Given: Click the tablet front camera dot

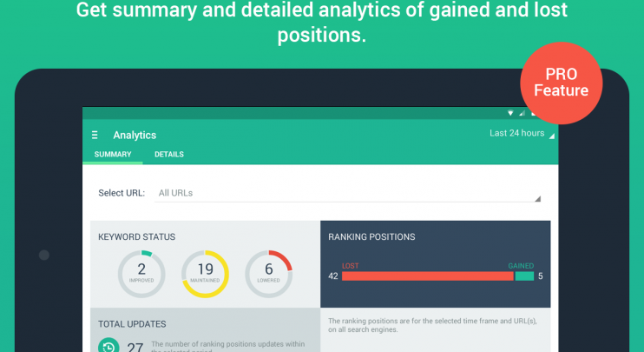Looking at the screenshot, I should coord(44,255).
